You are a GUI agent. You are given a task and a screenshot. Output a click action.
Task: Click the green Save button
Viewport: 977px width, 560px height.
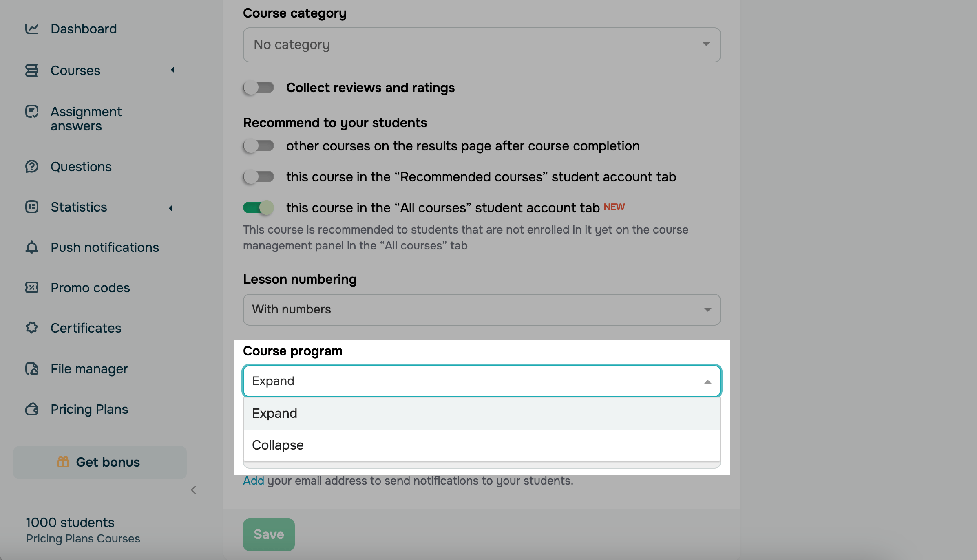(x=269, y=534)
